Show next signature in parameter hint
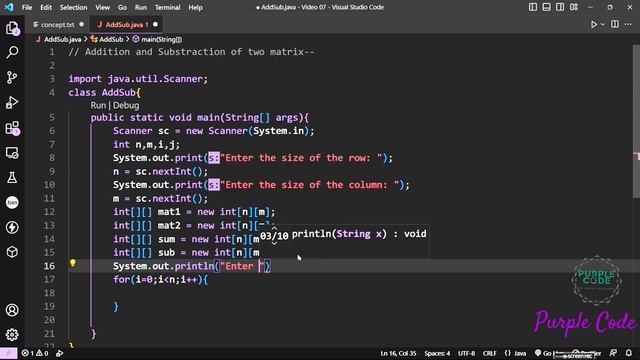The image size is (640, 360). (x=274, y=243)
